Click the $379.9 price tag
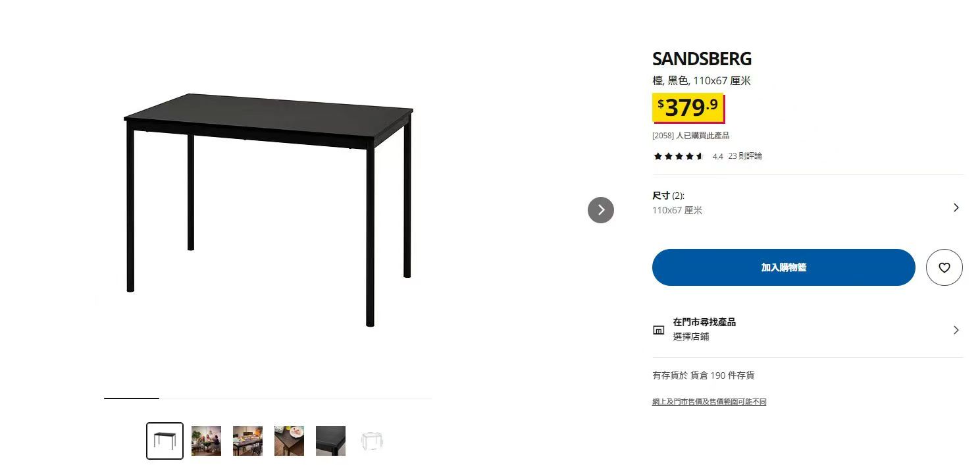 [x=688, y=107]
